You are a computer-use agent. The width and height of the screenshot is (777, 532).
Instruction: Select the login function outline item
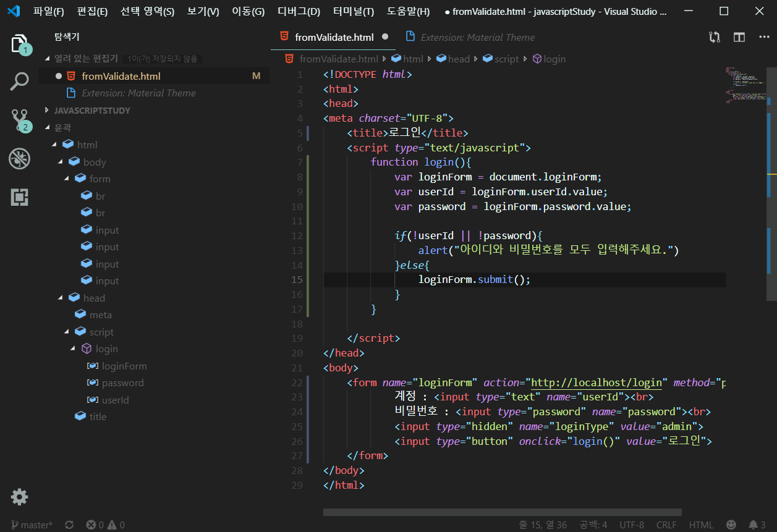(x=107, y=349)
